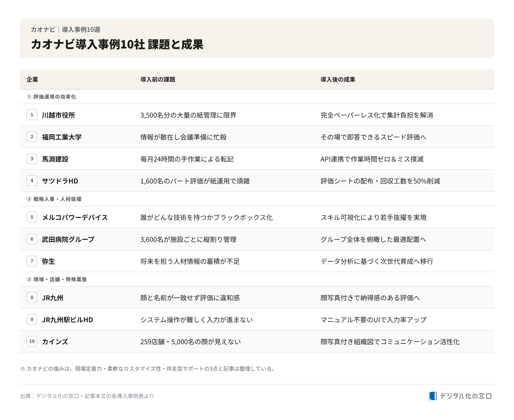Select the cell 3,500名分の大量の紙管理に限界
The height and width of the screenshot is (420, 514).
pos(188,115)
